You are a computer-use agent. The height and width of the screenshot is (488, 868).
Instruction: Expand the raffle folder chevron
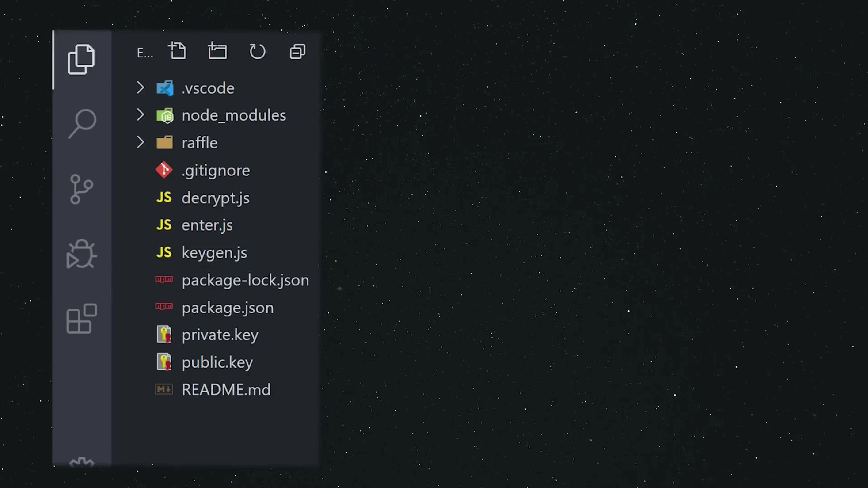click(x=140, y=142)
